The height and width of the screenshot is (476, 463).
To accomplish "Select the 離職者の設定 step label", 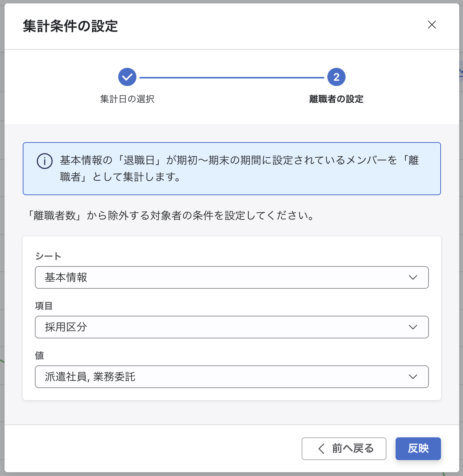I will coord(336,99).
